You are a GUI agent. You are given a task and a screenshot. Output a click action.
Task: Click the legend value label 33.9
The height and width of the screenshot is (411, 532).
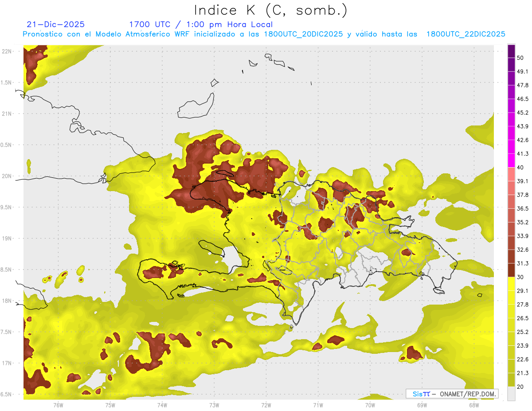pyautogui.click(x=523, y=235)
